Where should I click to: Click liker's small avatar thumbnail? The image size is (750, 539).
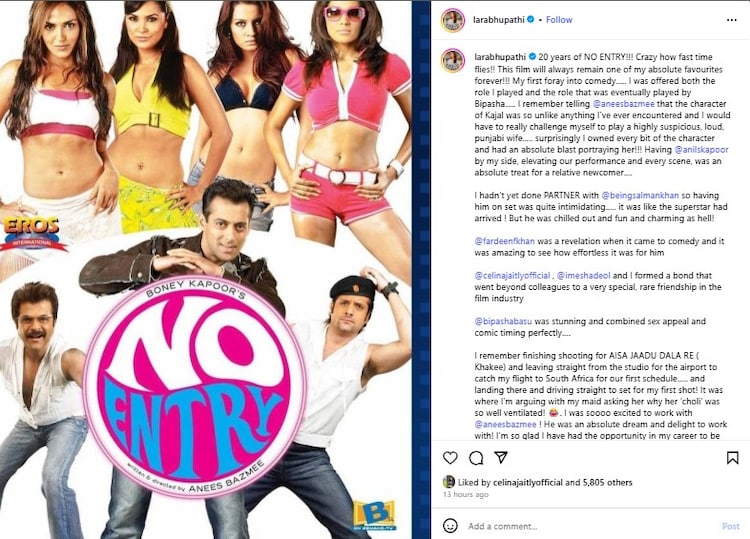pos(449,482)
